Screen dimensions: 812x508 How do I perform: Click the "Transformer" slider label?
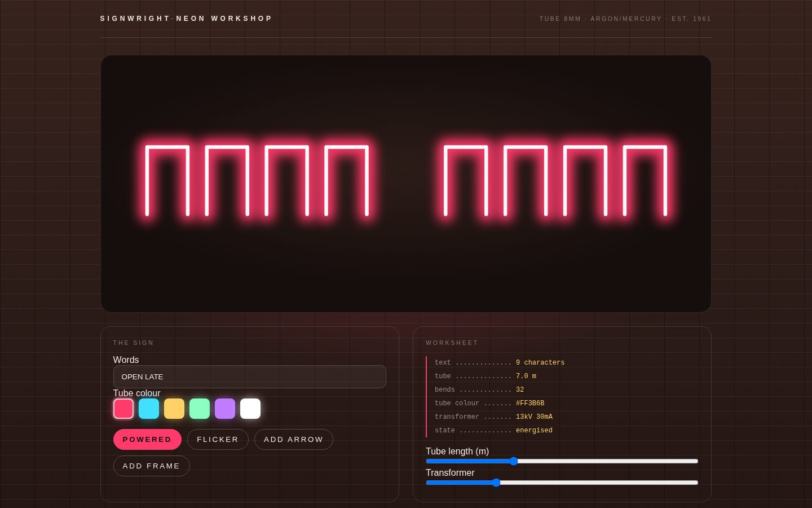click(x=450, y=473)
